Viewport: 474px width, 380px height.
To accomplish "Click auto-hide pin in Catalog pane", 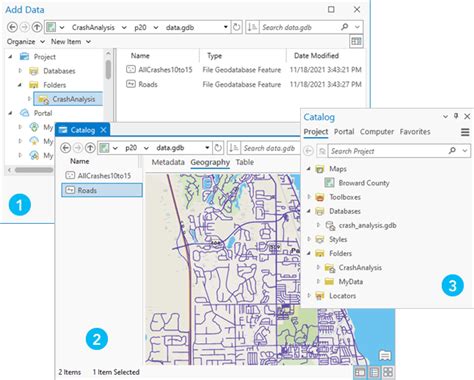I will tap(456, 116).
